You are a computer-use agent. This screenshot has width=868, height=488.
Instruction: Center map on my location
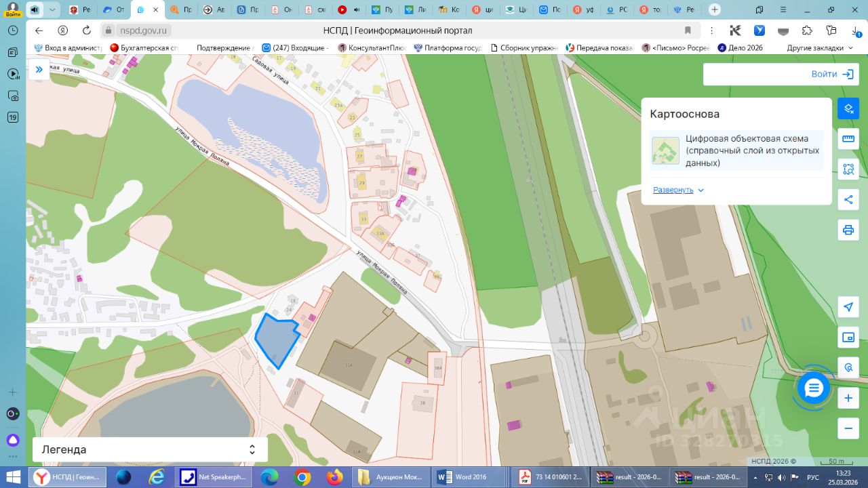click(x=848, y=307)
